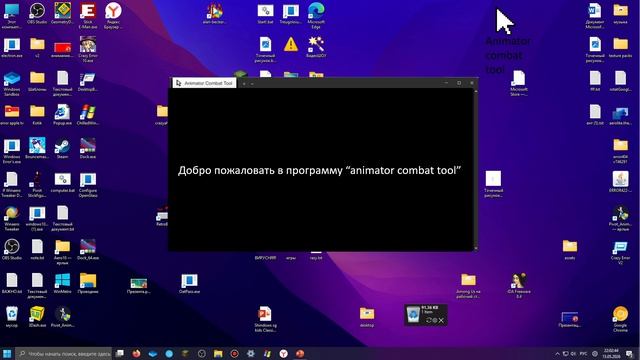Screen dimensions: 640x360
Task: Select the Steam desktop shortcut
Action: tap(62, 149)
